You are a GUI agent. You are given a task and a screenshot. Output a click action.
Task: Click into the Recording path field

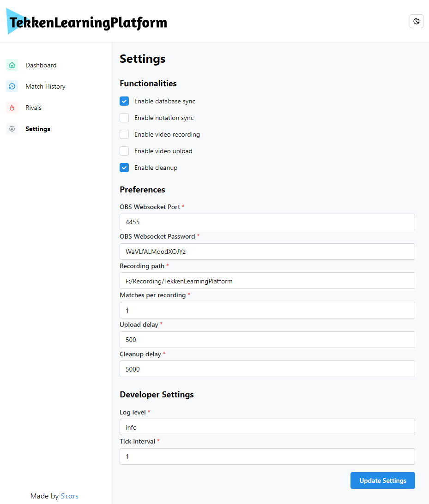[267, 281]
